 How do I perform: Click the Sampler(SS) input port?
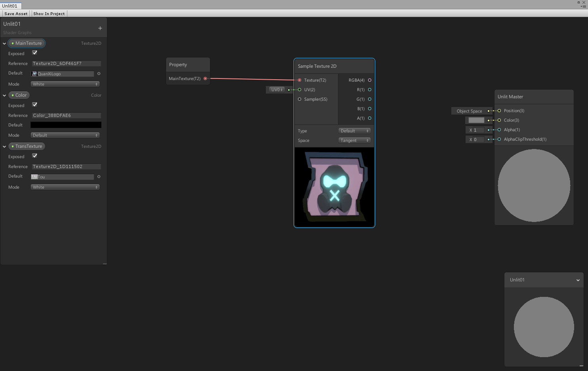[299, 99]
